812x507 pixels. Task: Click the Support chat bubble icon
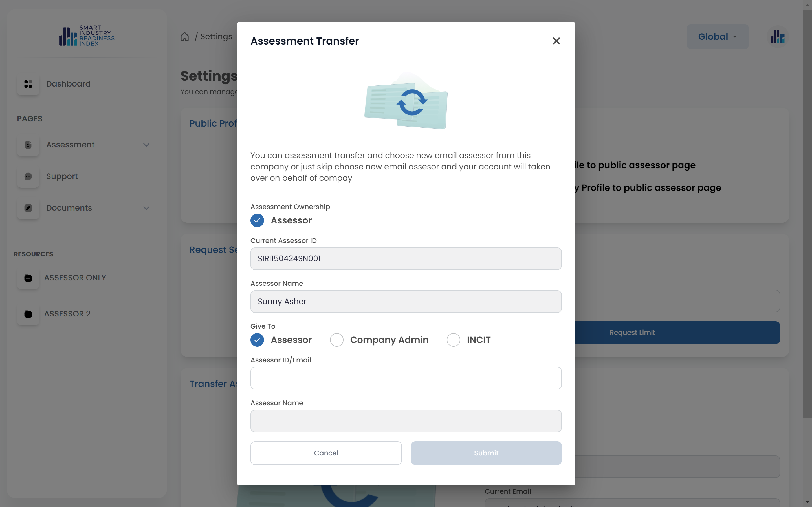[28, 176]
